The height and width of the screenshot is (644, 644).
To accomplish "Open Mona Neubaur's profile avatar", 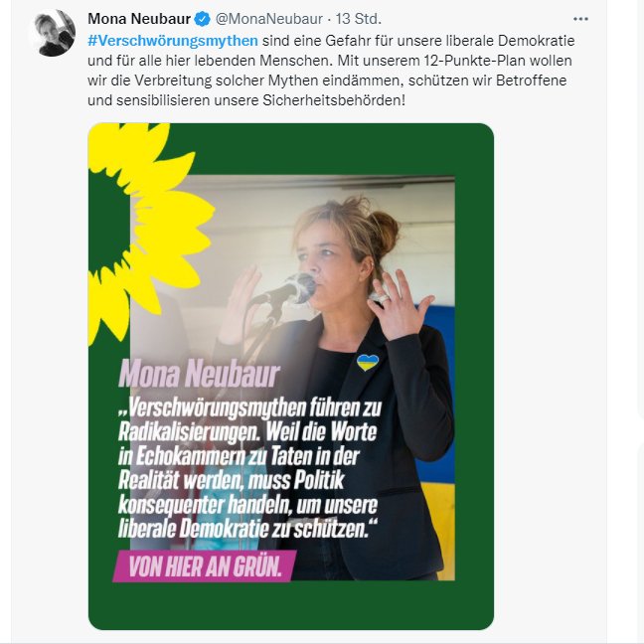I will coord(53,33).
